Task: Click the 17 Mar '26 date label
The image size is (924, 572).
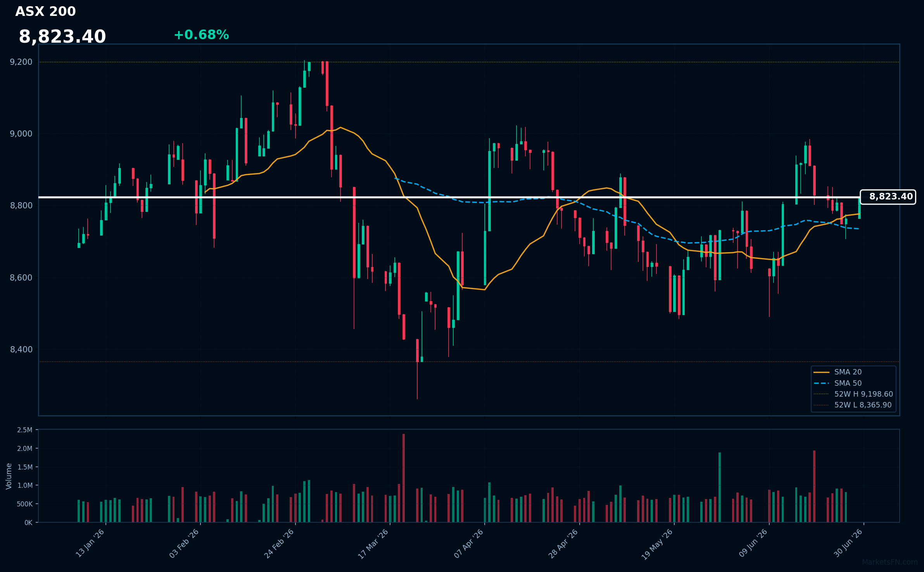Action: [x=373, y=544]
